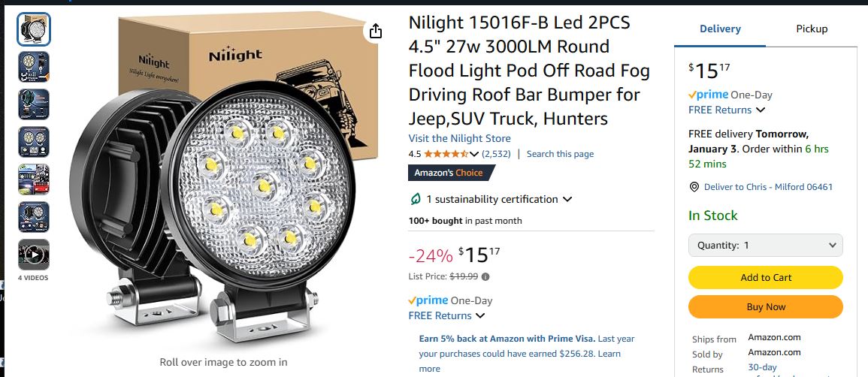The height and width of the screenshot is (377, 868).
Task: Click the location pin delivery icon
Action: click(694, 187)
